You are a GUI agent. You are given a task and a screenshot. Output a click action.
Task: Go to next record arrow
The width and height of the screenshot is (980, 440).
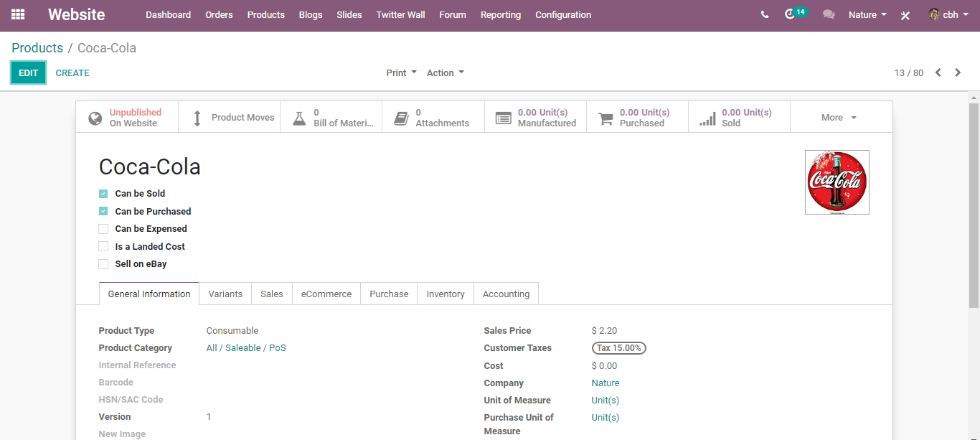(958, 72)
